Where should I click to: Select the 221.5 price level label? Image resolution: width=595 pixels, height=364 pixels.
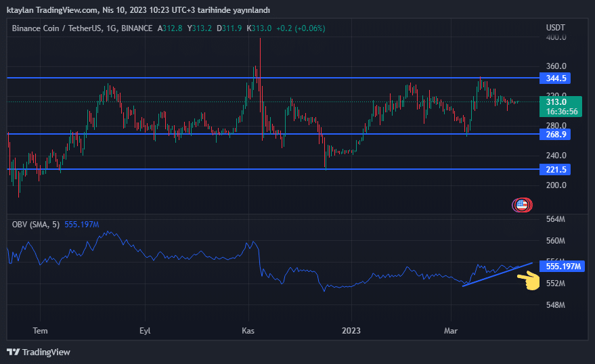coord(555,170)
